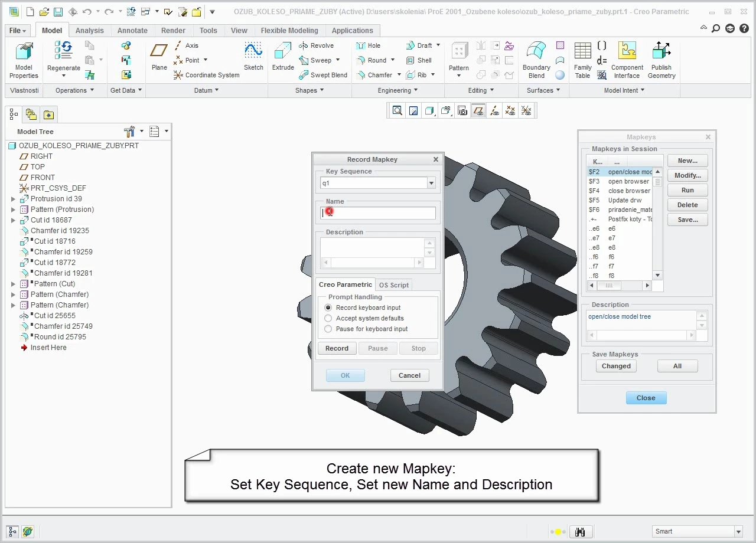Screen dimensions: 756x543
Task: Select Insert Here in Model Tree
Action: pyautogui.click(x=48, y=348)
